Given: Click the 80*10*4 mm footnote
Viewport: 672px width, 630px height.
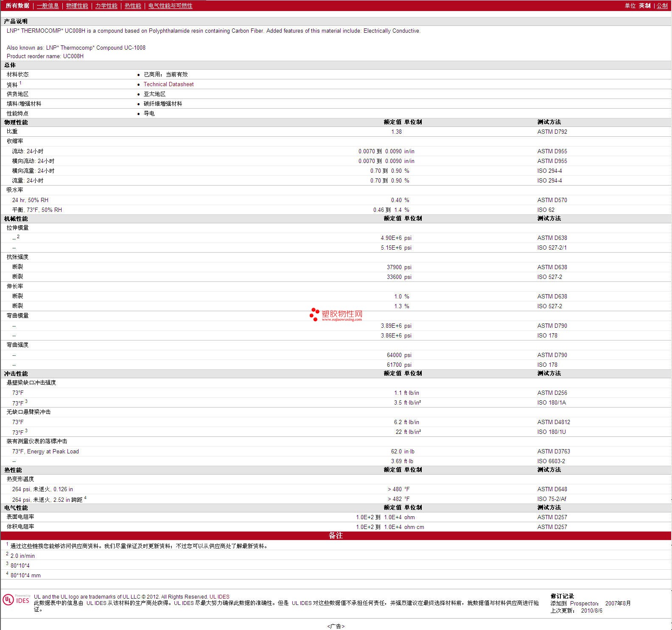Looking at the screenshot, I should tap(25, 575).
